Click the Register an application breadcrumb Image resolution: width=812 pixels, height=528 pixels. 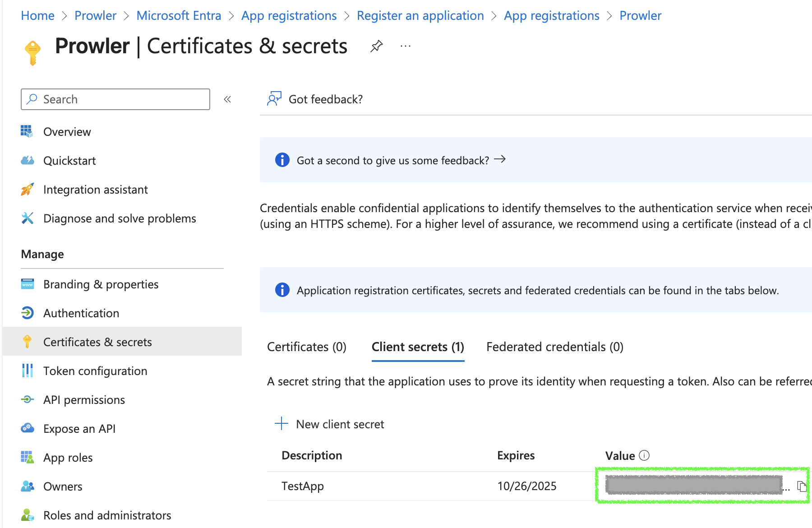pos(420,16)
